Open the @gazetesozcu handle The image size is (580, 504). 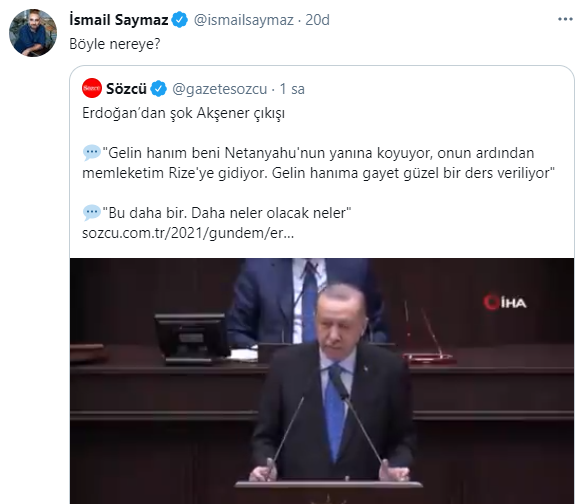click(220, 89)
